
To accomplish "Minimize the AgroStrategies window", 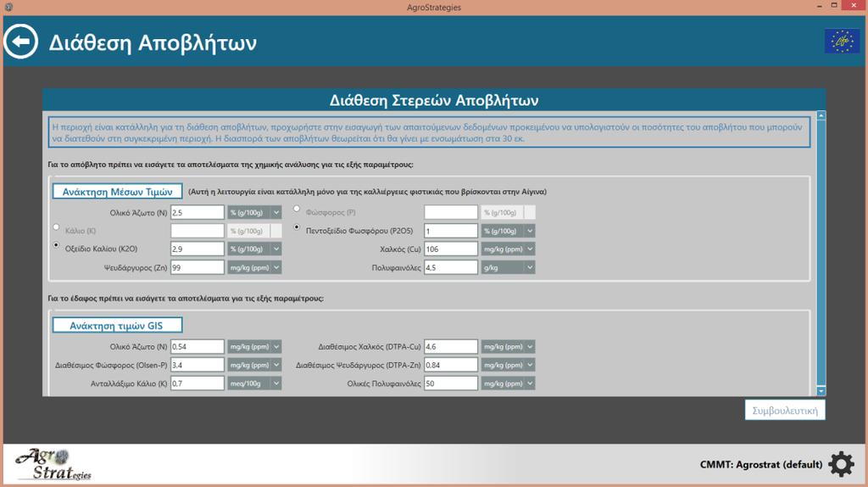I will tap(820, 6).
